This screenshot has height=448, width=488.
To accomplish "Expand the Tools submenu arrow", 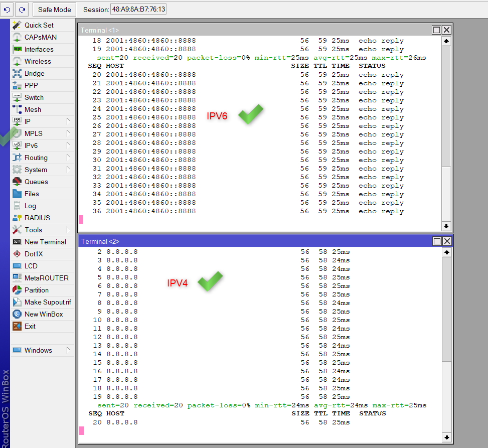I will pyautogui.click(x=68, y=230).
